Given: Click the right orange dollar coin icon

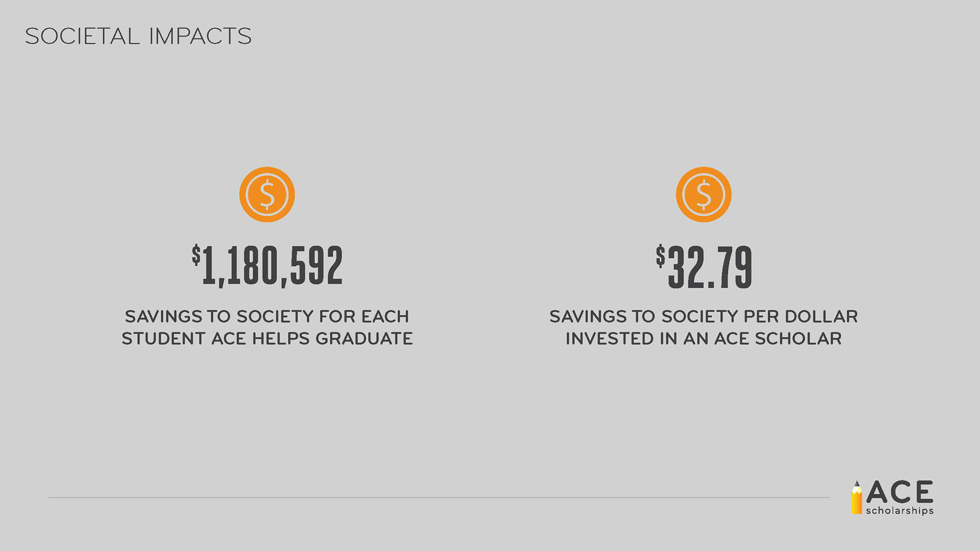Looking at the screenshot, I should [x=703, y=194].
